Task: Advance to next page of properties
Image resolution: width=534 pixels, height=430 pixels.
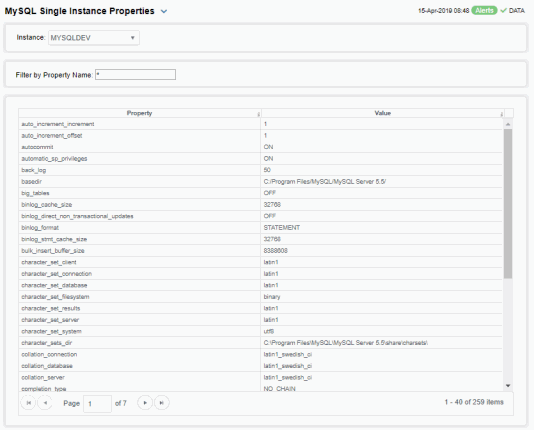Action: (145, 403)
